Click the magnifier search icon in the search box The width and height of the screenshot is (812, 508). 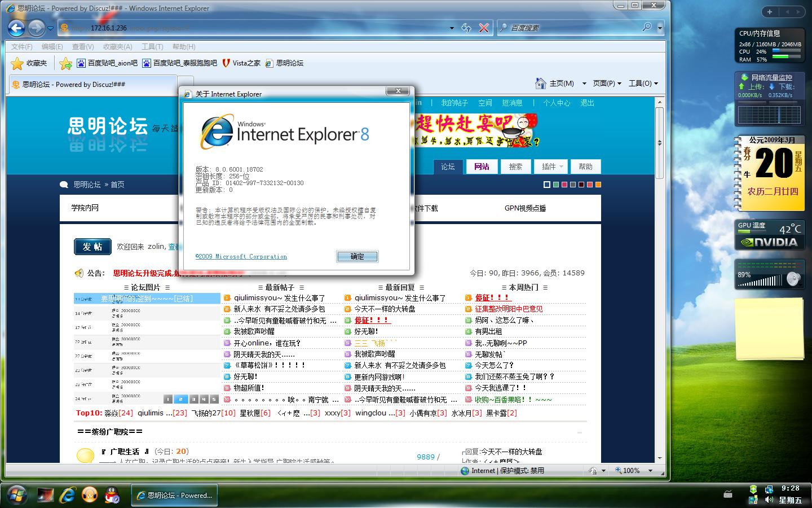tap(647, 27)
